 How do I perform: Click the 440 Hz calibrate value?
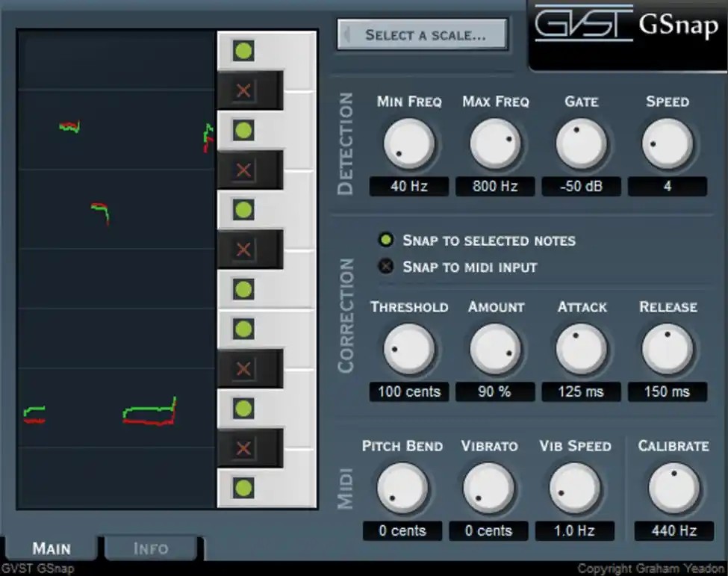pyautogui.click(x=673, y=530)
